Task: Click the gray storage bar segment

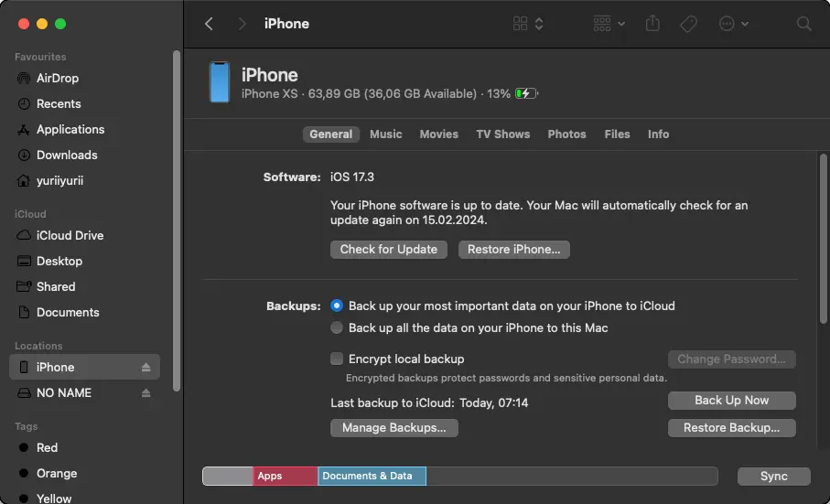Action: coord(228,476)
